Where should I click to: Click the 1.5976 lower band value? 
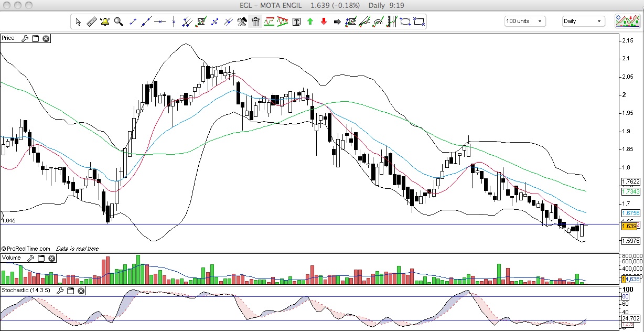point(630,241)
